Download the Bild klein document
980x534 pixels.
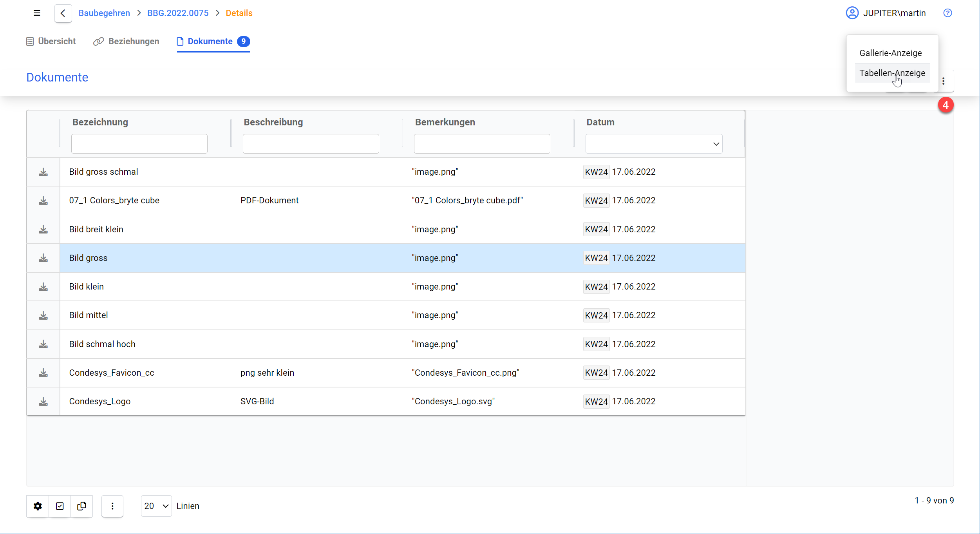pyautogui.click(x=43, y=287)
